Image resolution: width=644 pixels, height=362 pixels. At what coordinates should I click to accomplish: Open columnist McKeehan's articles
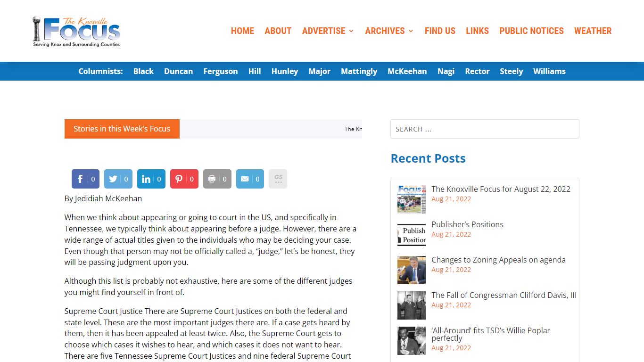point(407,71)
